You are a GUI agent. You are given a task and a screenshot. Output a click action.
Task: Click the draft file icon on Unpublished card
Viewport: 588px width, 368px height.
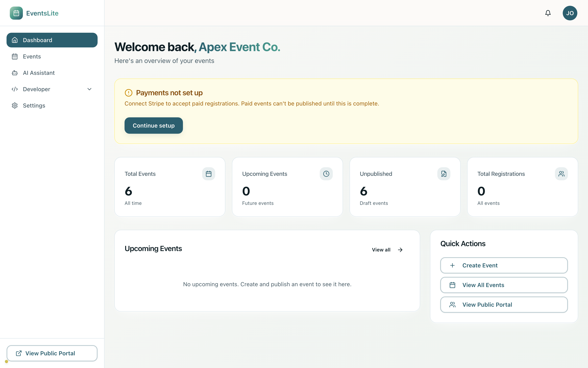click(x=444, y=174)
